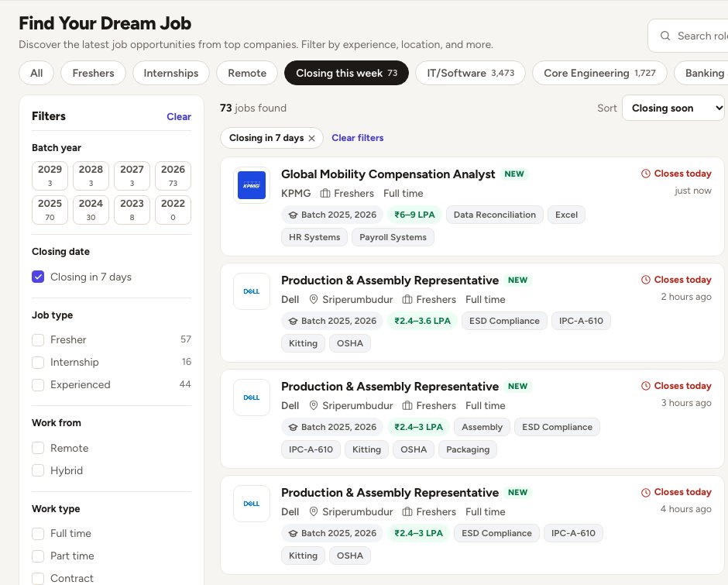Open the Production & Assembly Representative job posted 4 hours ago
The height and width of the screenshot is (585, 728).
pyautogui.click(x=390, y=493)
